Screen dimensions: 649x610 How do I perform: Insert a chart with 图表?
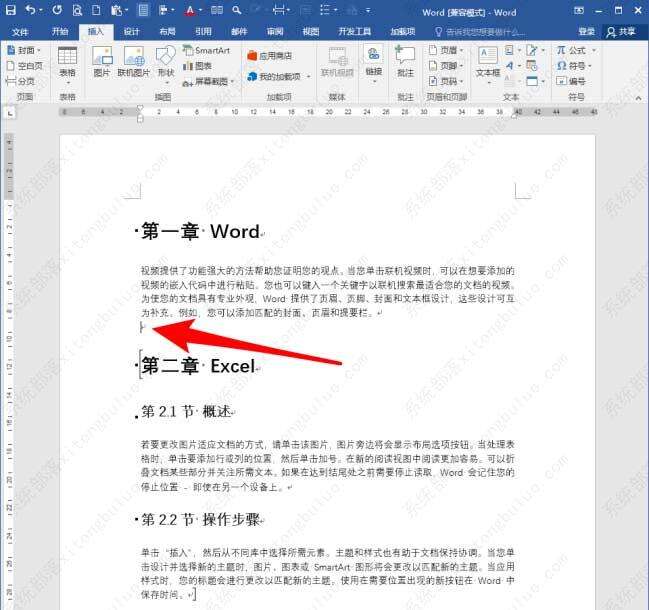197,66
